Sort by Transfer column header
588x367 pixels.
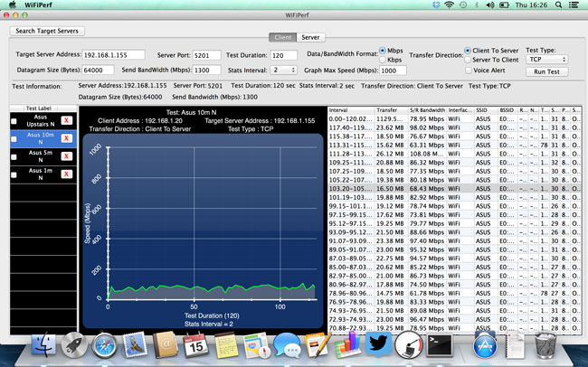pyautogui.click(x=392, y=110)
